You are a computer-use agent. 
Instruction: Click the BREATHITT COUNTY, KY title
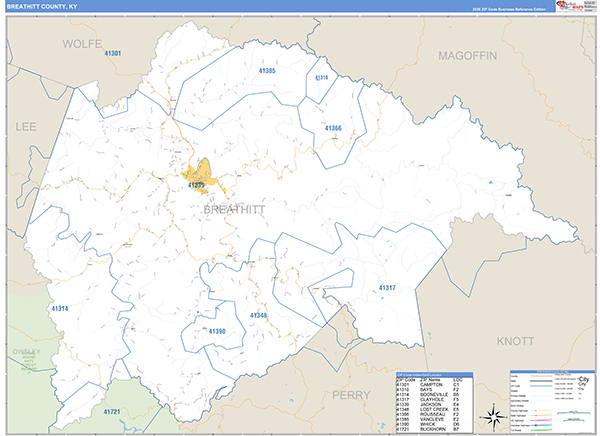(x=42, y=7)
